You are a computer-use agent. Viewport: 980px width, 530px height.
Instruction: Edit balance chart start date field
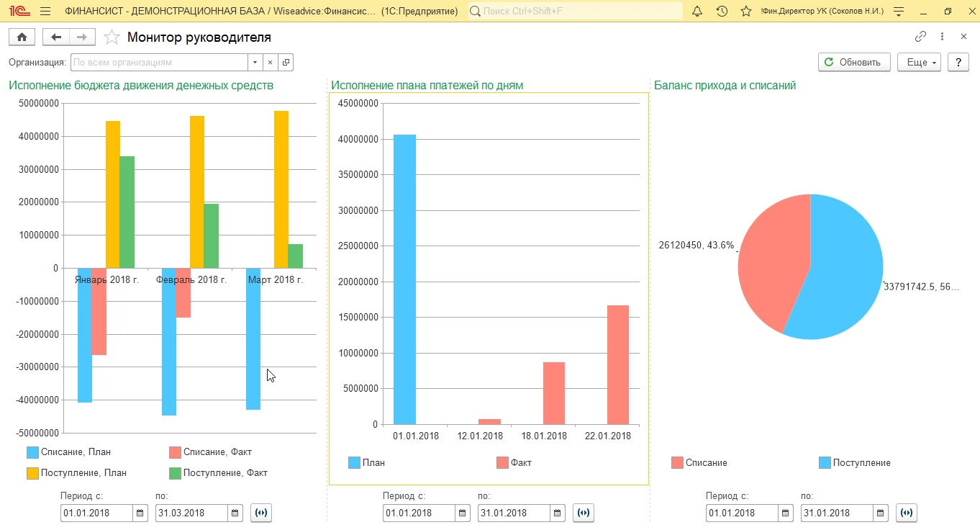tap(743, 513)
